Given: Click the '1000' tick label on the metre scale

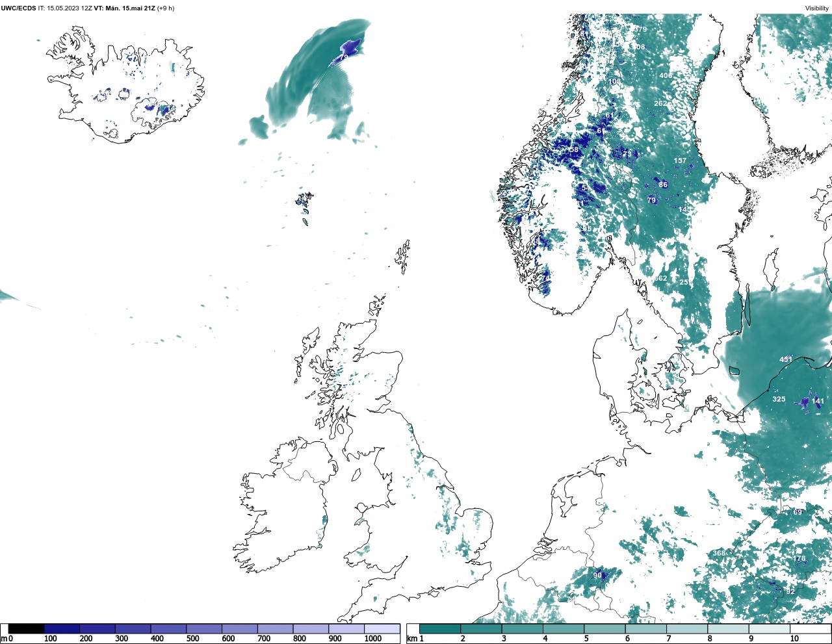Looking at the screenshot, I should coord(373,639).
